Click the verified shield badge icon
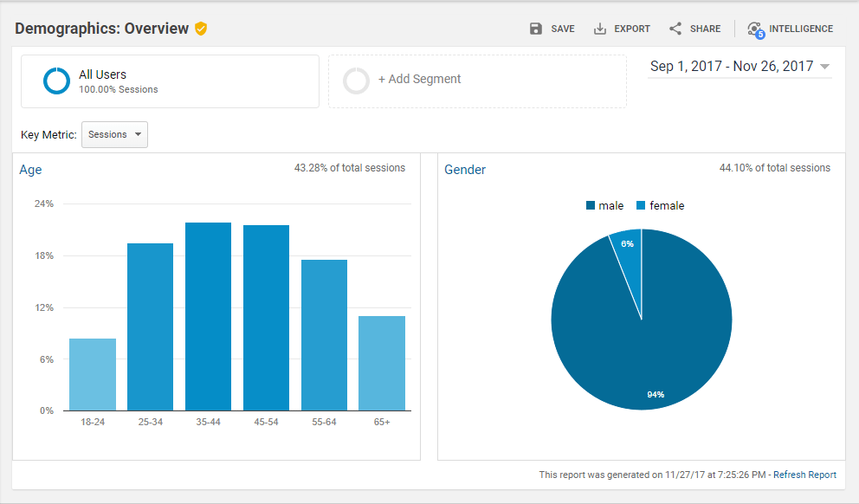Screen dimensions: 859x504 pos(201,29)
